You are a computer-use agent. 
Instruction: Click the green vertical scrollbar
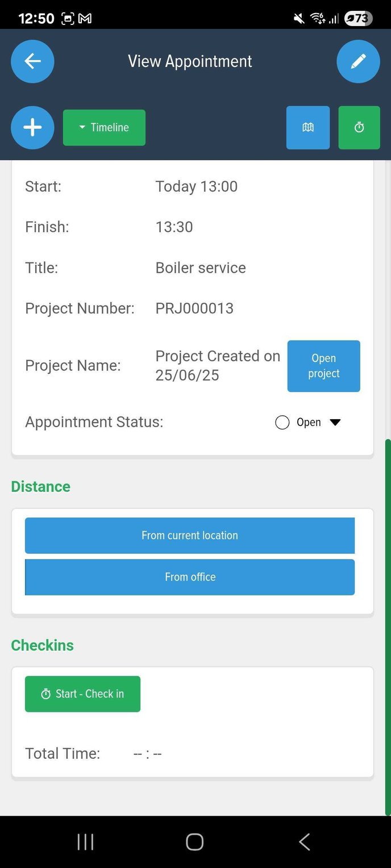click(388, 627)
